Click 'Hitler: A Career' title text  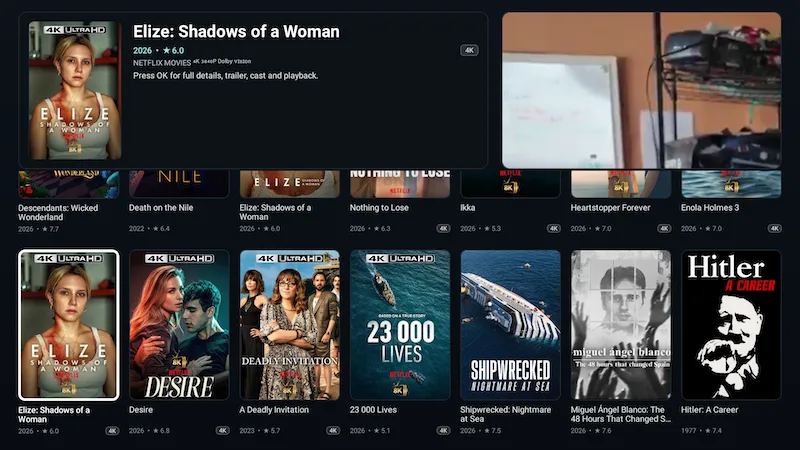point(709,410)
